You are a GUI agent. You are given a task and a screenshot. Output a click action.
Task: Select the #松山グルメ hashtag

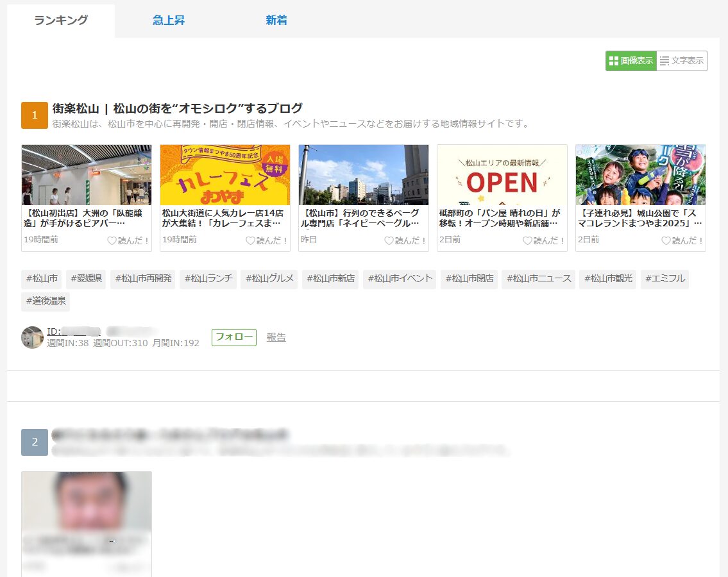click(x=269, y=279)
